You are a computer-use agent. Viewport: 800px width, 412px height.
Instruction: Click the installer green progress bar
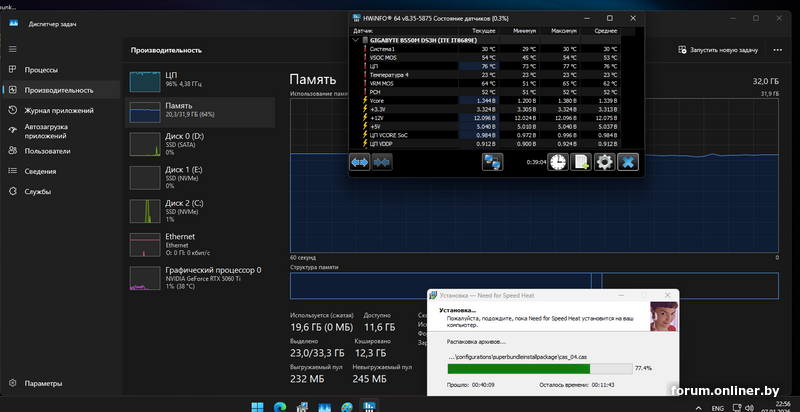tap(519, 367)
